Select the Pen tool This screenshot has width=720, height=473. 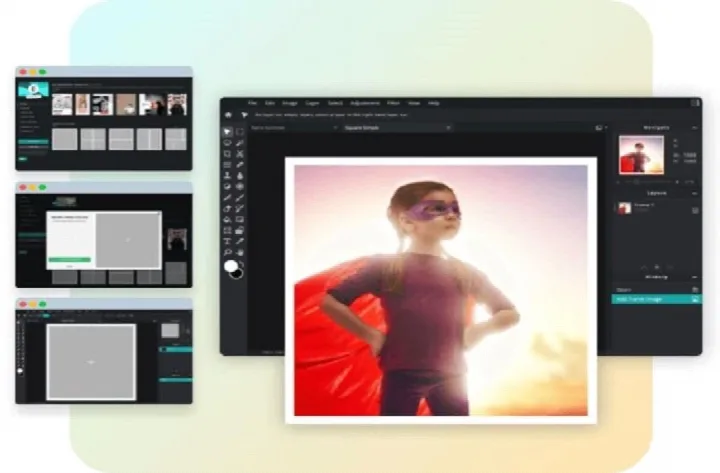[227, 198]
